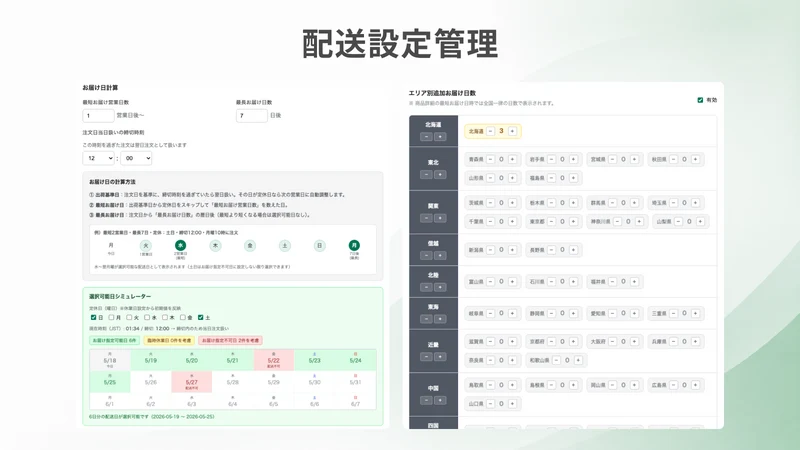
Task: Decrease 北海道 prefecture days with minus button
Action: click(490, 132)
